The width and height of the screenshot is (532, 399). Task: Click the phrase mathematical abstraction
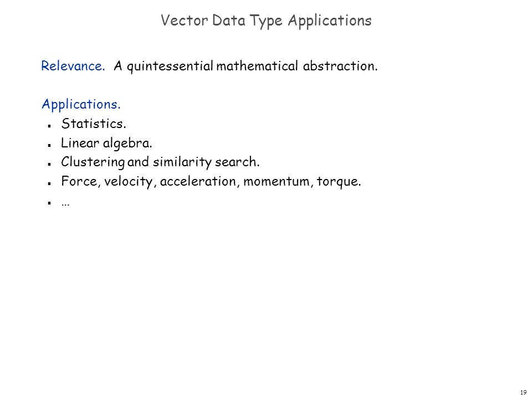tap(297, 66)
